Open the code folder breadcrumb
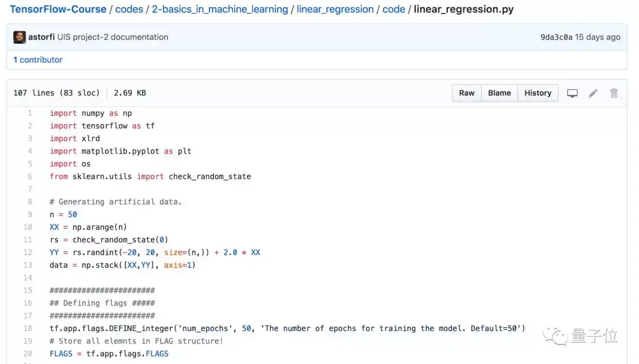The height and width of the screenshot is (364, 639). 393,9
